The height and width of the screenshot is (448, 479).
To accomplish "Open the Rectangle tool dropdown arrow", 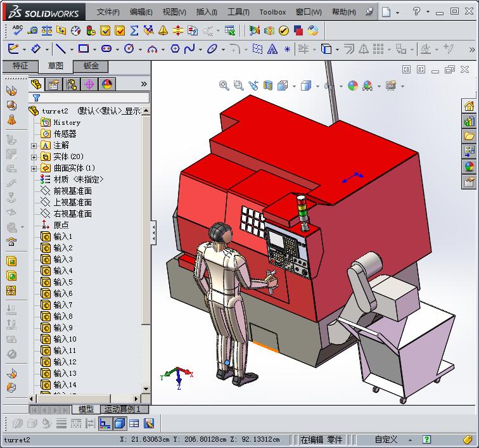I will (x=94, y=49).
